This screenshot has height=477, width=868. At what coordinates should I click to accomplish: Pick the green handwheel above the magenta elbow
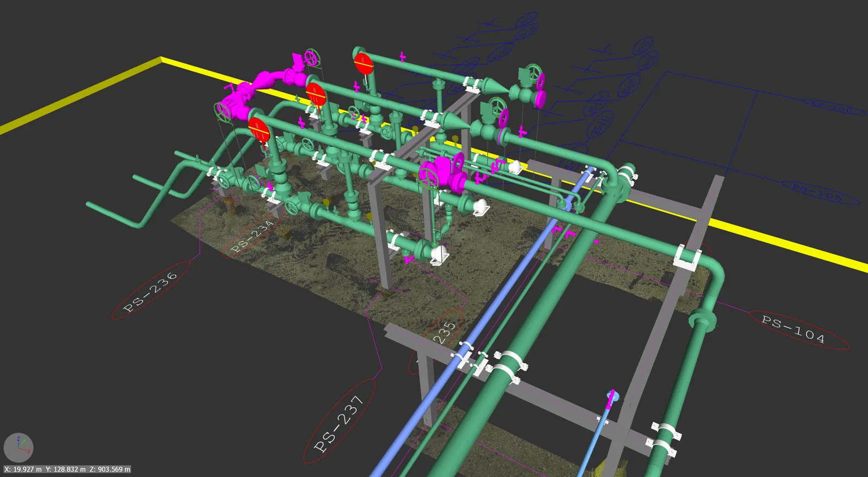(x=311, y=57)
